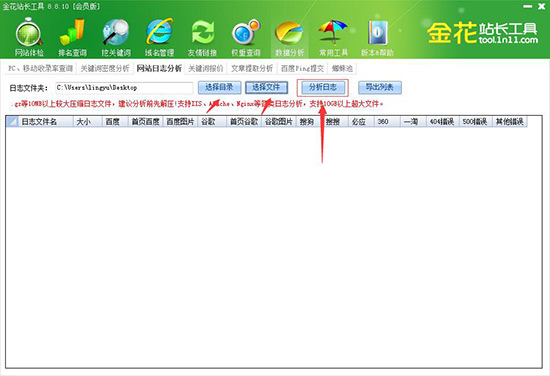Open the 权重查询 icon
The image size is (550, 376).
[x=246, y=37]
